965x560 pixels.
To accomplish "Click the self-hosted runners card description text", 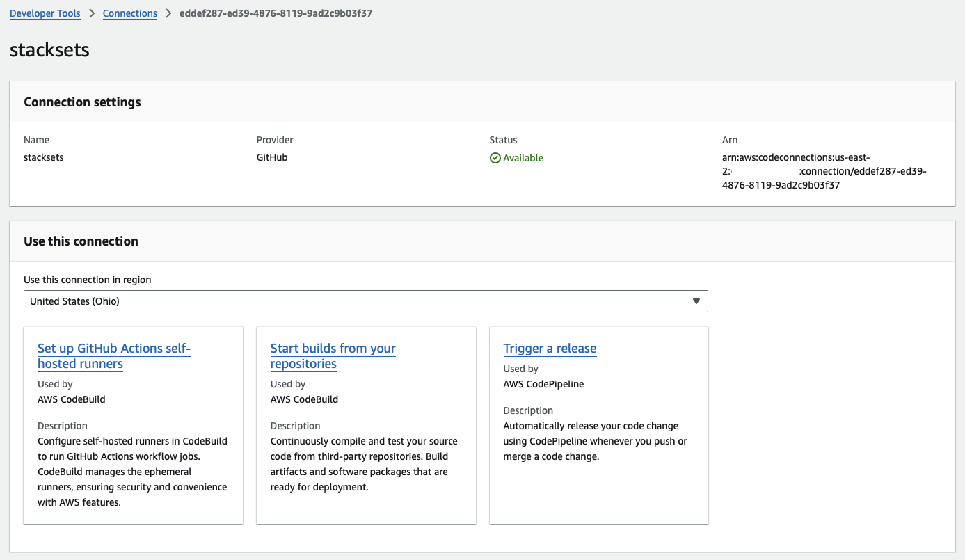I will pyautogui.click(x=132, y=472).
